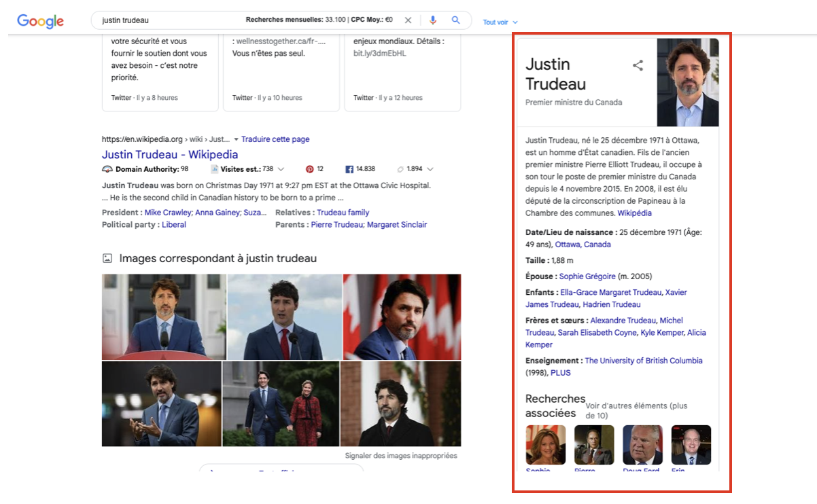Open image of man in dark coat

click(x=400, y=403)
